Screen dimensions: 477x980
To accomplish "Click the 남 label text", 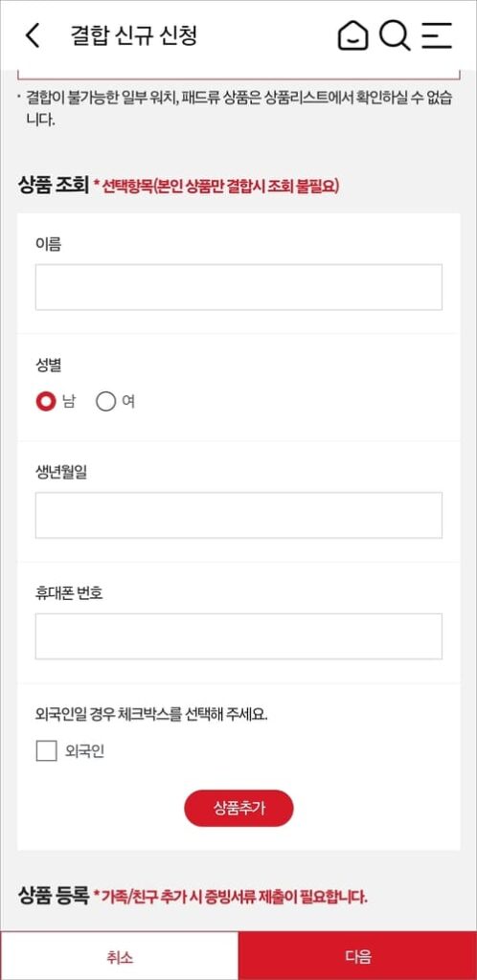I will click(x=68, y=402).
